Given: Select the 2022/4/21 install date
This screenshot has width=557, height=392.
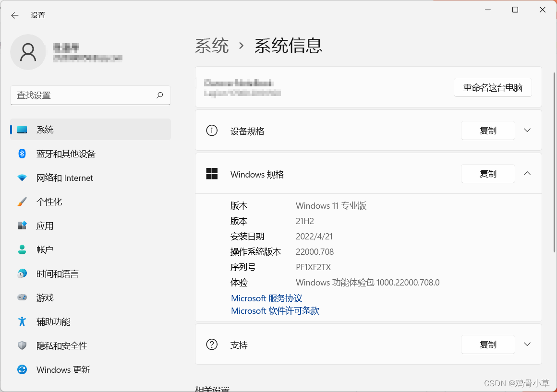Looking at the screenshot, I should (314, 237).
